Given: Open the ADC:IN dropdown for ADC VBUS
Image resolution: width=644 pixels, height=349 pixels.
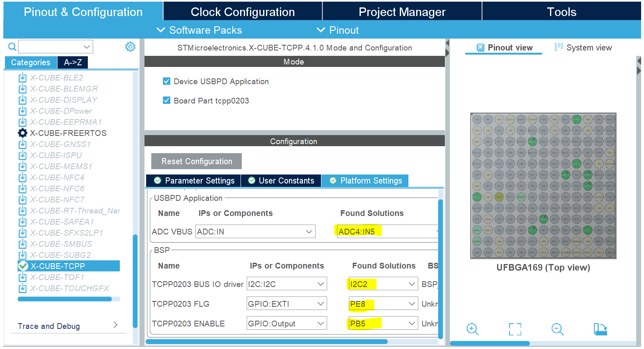Looking at the screenshot, I should (255, 232).
